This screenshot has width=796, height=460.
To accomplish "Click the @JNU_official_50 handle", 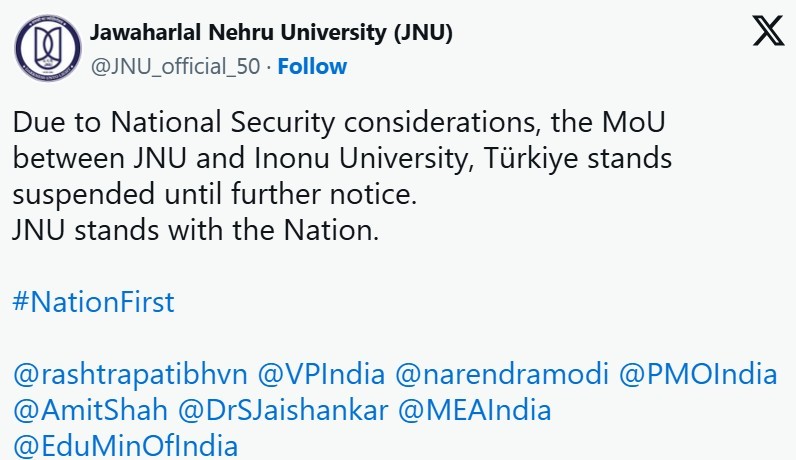I will click(x=175, y=67).
